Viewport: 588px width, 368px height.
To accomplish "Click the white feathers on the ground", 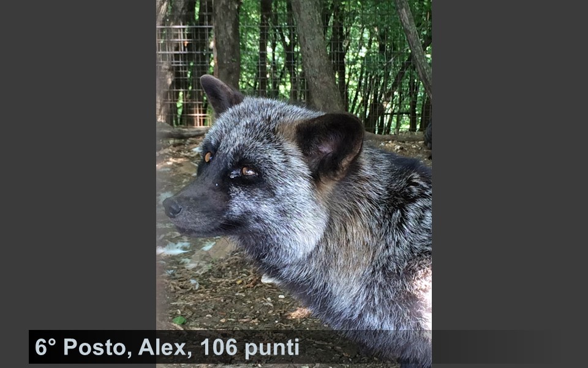I will point(175,248).
